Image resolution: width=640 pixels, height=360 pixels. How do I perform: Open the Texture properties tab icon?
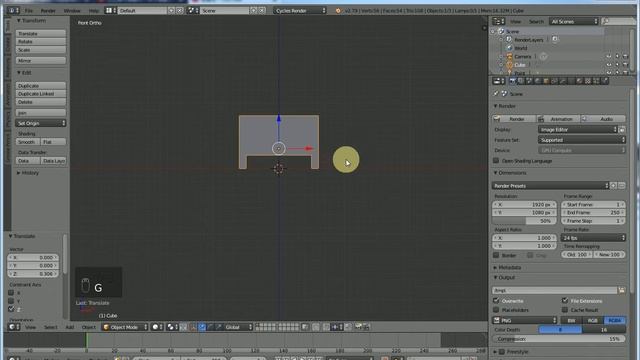(x=588, y=81)
